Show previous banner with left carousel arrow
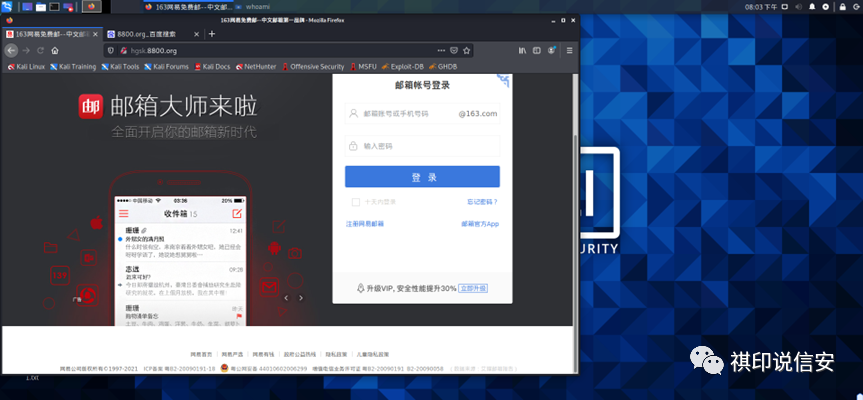Viewport: 863px width, 400px height. (x=286, y=298)
